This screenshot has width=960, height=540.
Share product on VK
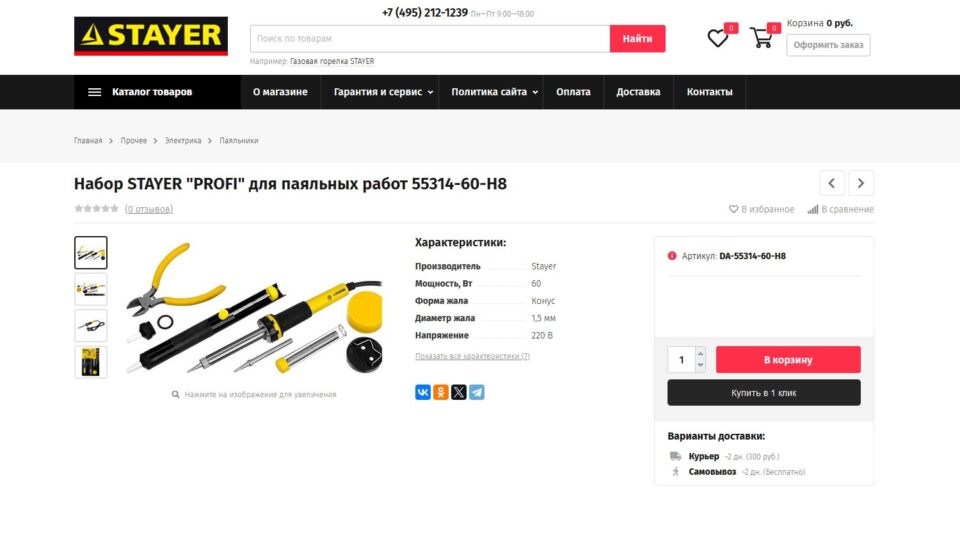(x=422, y=392)
